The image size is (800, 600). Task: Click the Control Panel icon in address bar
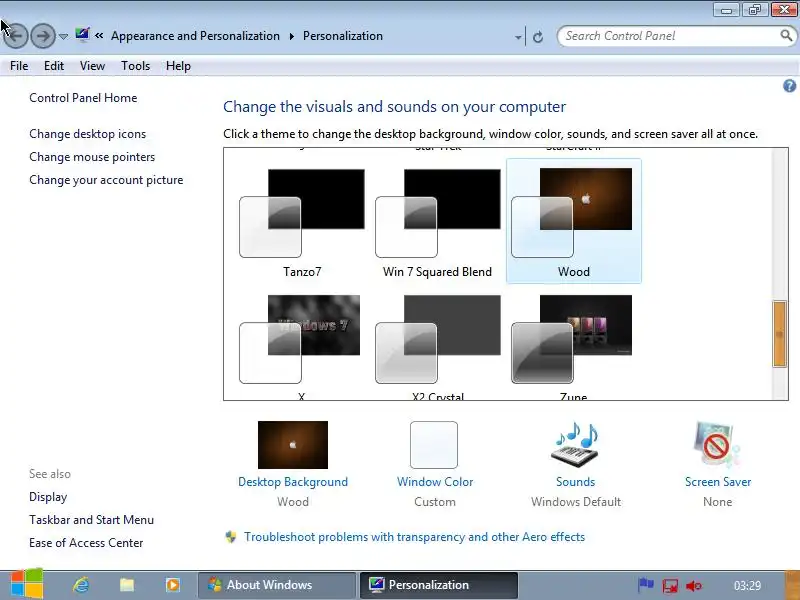pyautogui.click(x=82, y=35)
